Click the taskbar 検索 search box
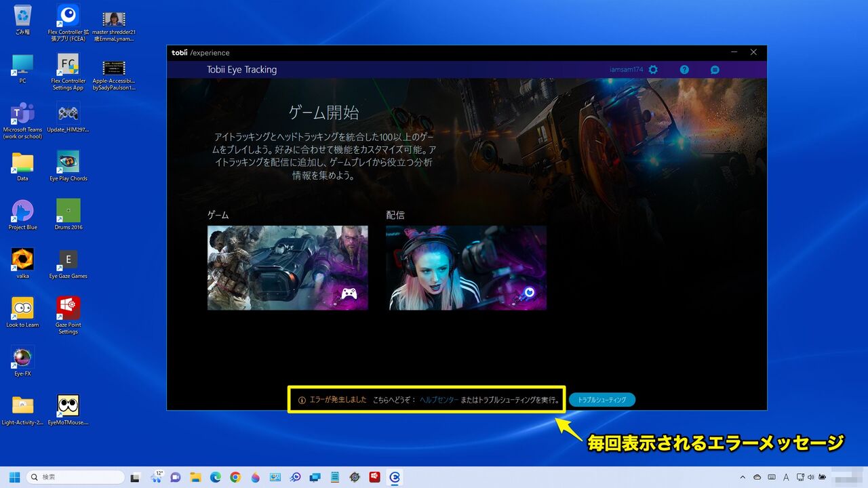 (x=75, y=477)
